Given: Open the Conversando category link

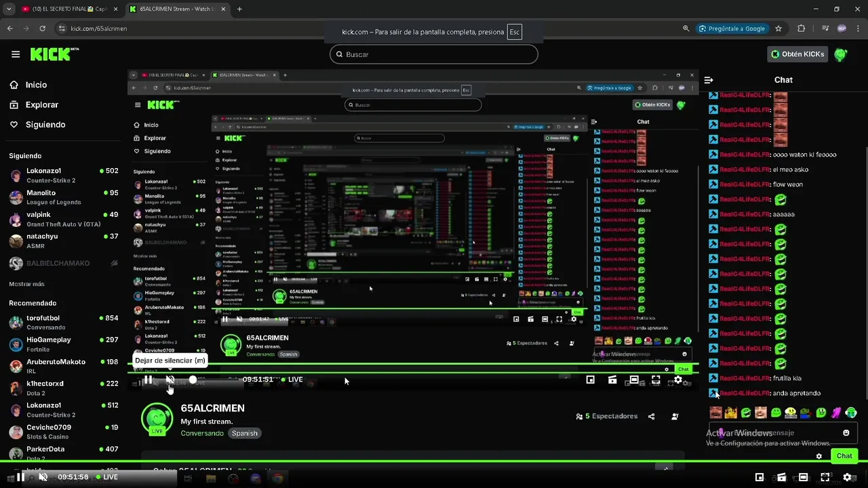Looking at the screenshot, I should click(x=202, y=433).
